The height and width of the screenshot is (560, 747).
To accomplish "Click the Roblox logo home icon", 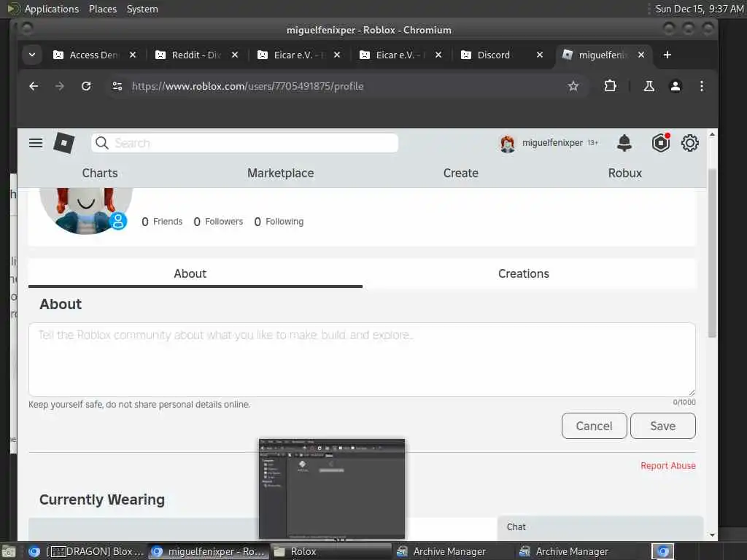I will pyautogui.click(x=64, y=143).
